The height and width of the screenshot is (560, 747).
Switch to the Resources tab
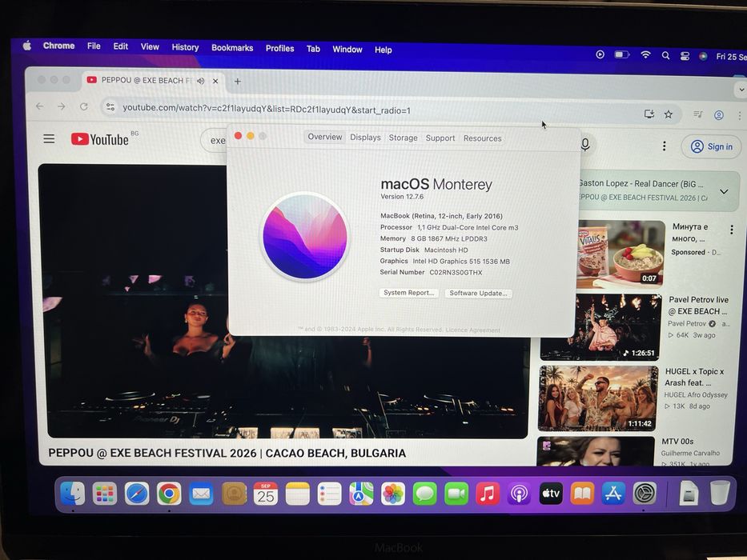[483, 138]
